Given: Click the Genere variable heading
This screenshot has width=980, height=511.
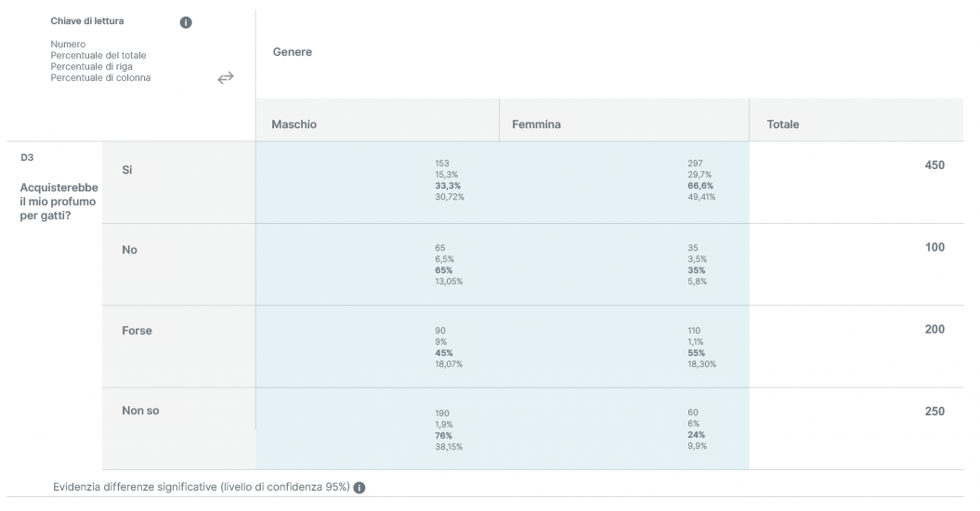Looking at the screenshot, I should tap(293, 52).
